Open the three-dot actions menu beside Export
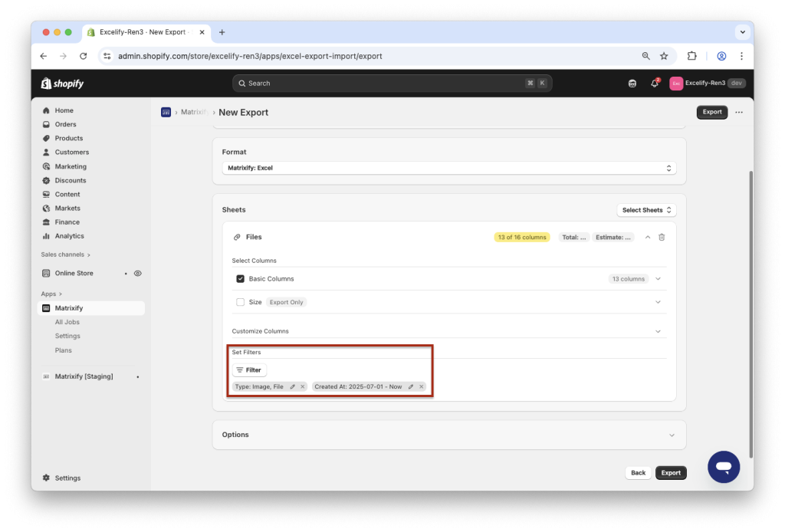The height and width of the screenshot is (532, 785). 738,112
